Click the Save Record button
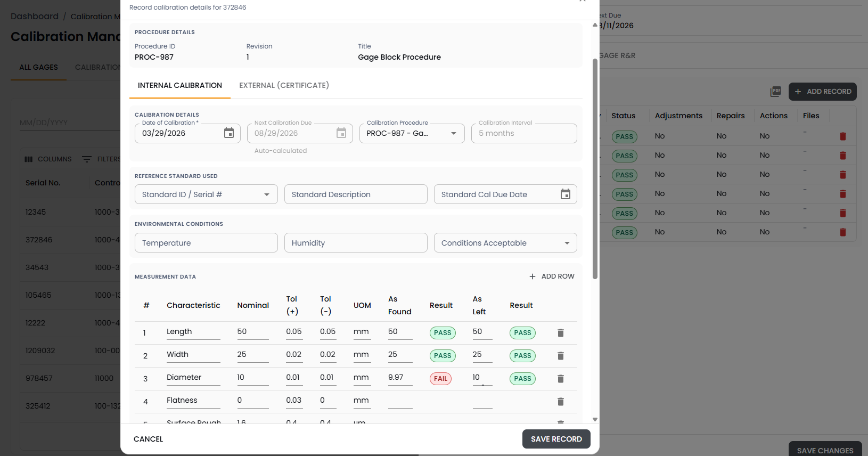 pos(556,439)
